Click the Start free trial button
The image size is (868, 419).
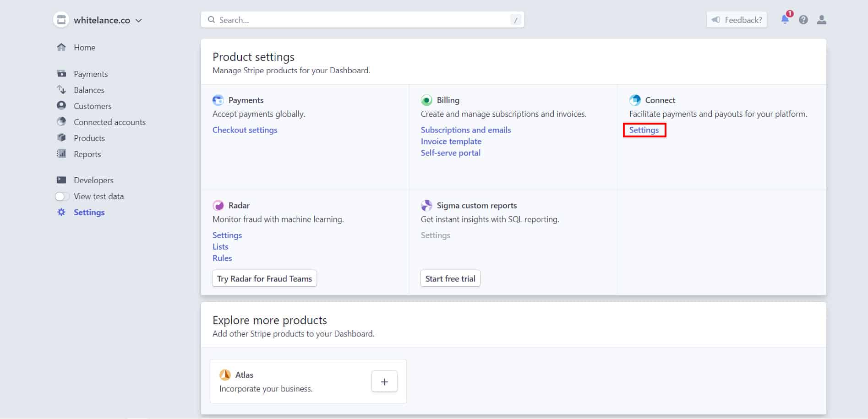click(450, 278)
